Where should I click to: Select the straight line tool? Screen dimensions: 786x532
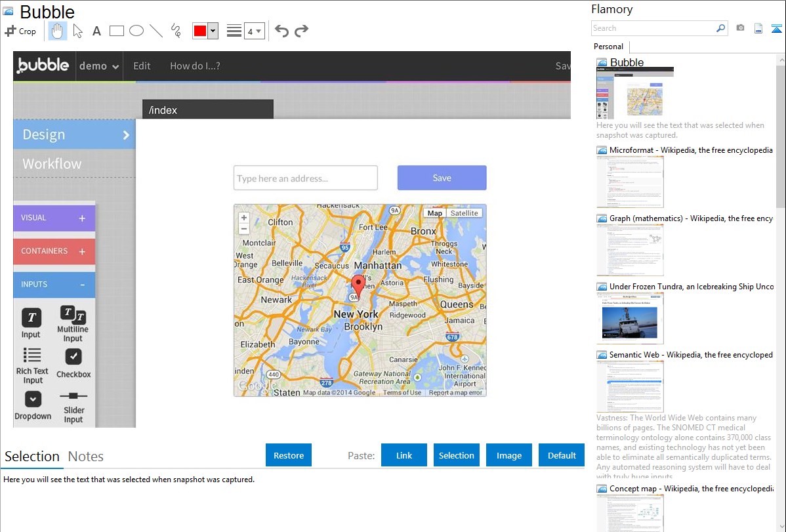[x=155, y=31]
